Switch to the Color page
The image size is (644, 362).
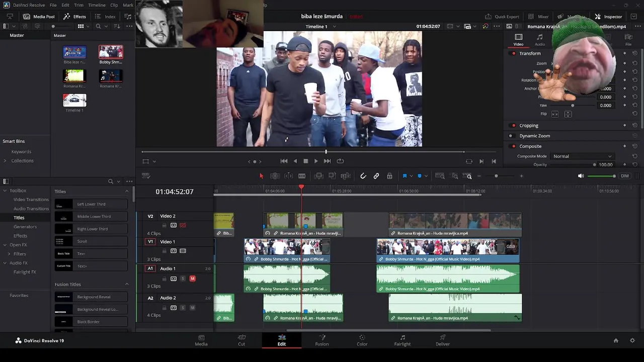[x=362, y=340]
